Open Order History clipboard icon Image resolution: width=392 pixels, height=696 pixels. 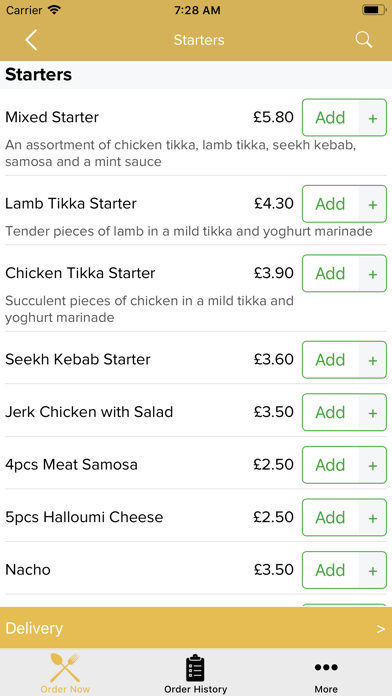click(195, 668)
